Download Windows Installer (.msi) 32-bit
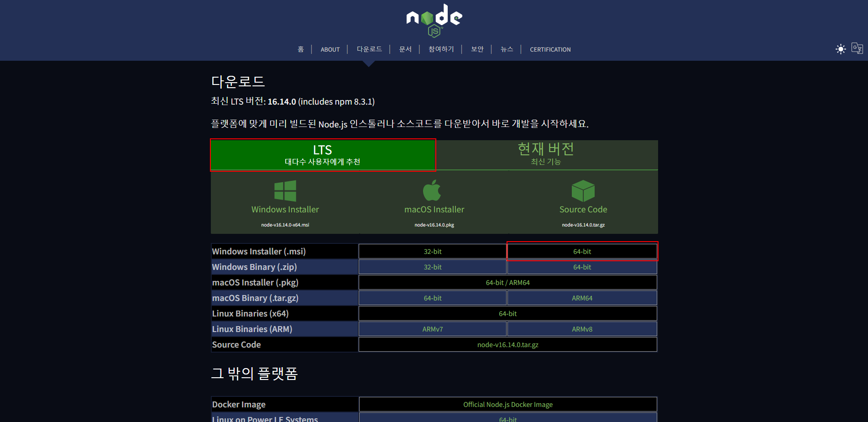 coord(433,252)
